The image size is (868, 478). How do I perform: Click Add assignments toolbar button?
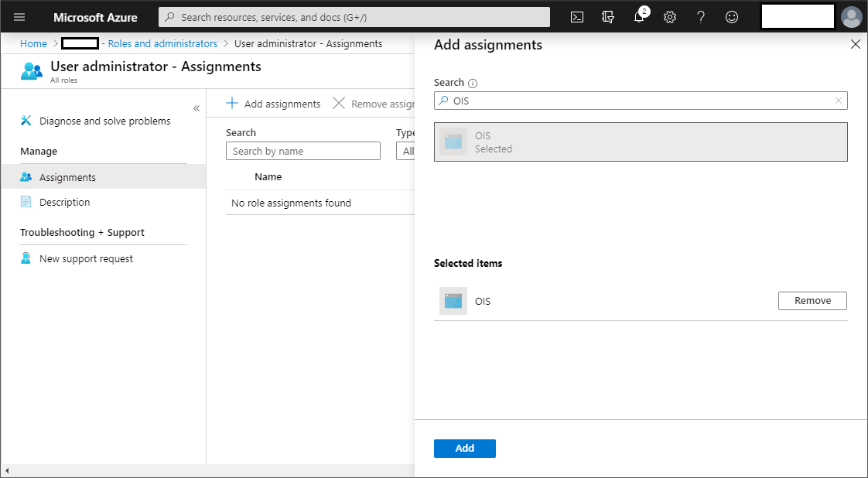(x=273, y=104)
